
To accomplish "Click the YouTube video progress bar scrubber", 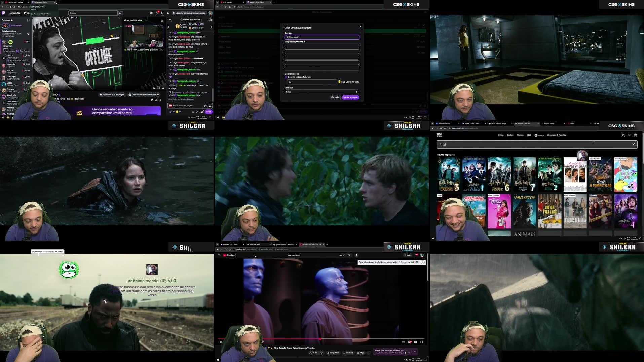I will [x=320, y=339].
